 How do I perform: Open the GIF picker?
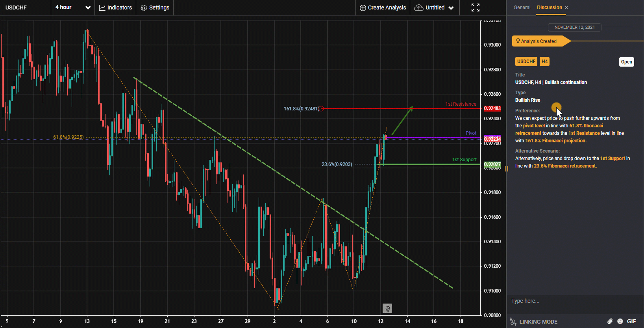pyautogui.click(x=631, y=321)
